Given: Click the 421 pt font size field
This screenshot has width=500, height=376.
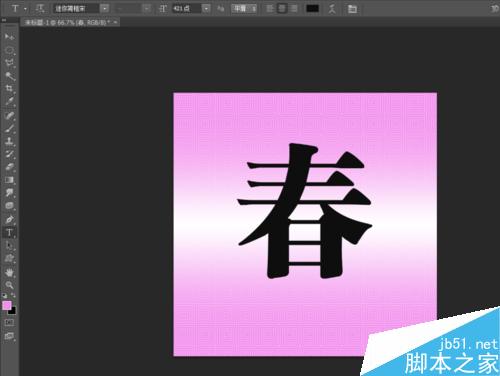Looking at the screenshot, I should [x=187, y=9].
